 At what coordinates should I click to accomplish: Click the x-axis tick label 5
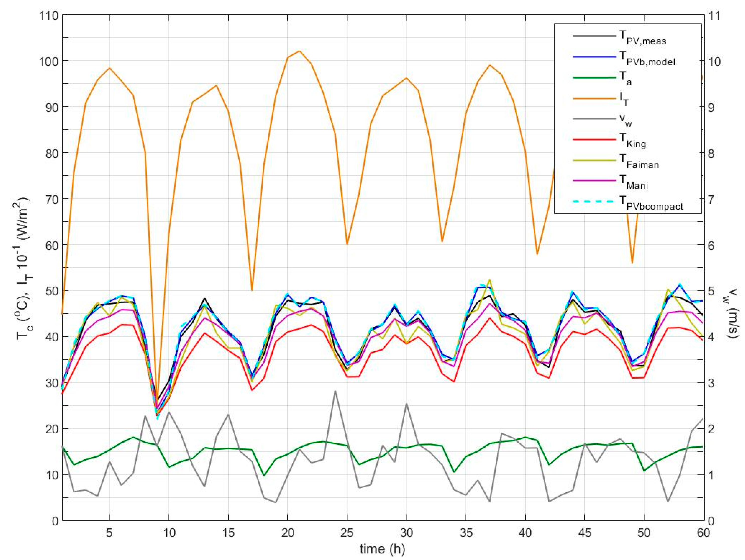109,533
